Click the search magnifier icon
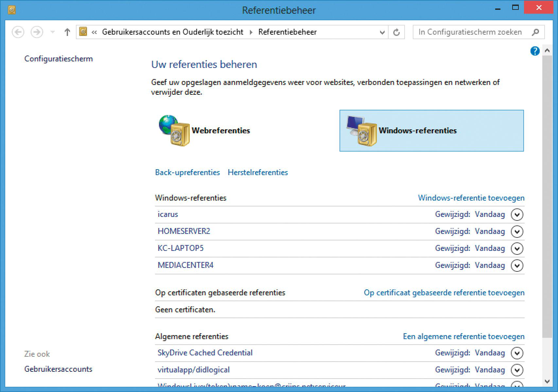 [535, 32]
